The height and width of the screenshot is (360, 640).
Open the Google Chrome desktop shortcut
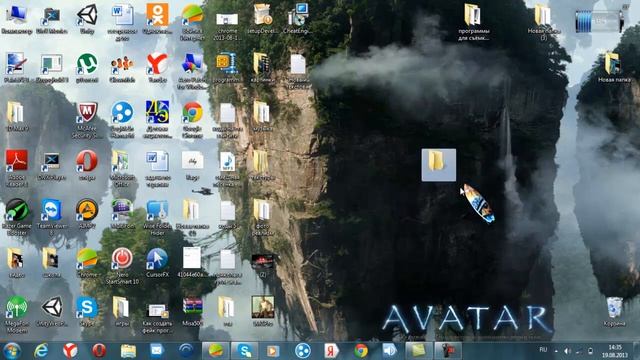(192, 120)
